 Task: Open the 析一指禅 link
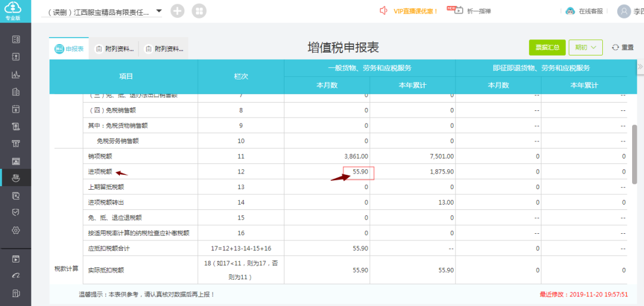click(x=479, y=11)
